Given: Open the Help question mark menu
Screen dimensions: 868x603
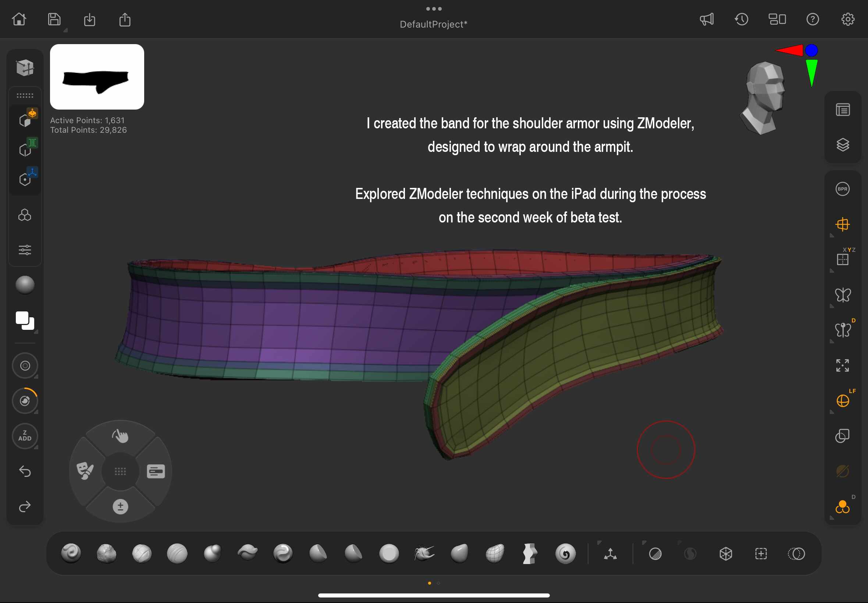Looking at the screenshot, I should tap(812, 19).
